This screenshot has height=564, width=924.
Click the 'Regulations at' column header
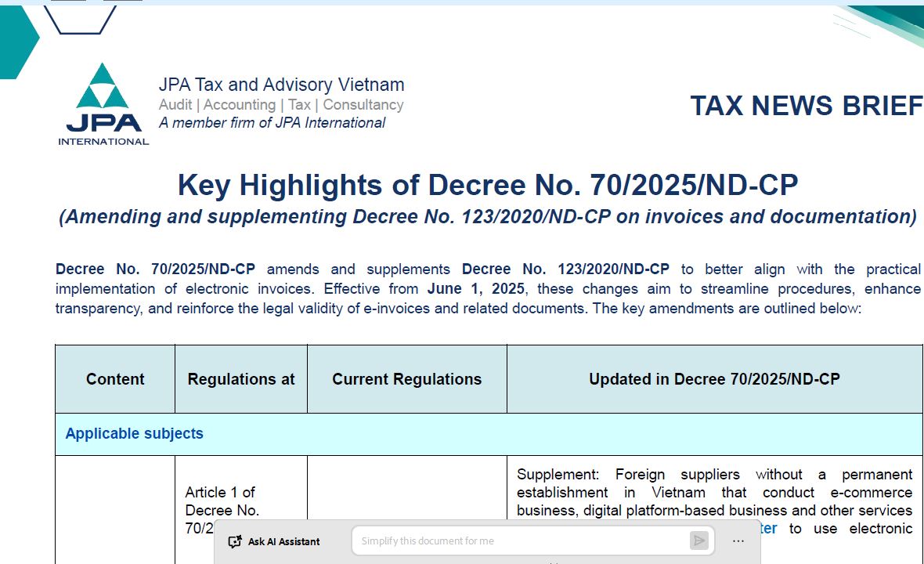tap(241, 379)
